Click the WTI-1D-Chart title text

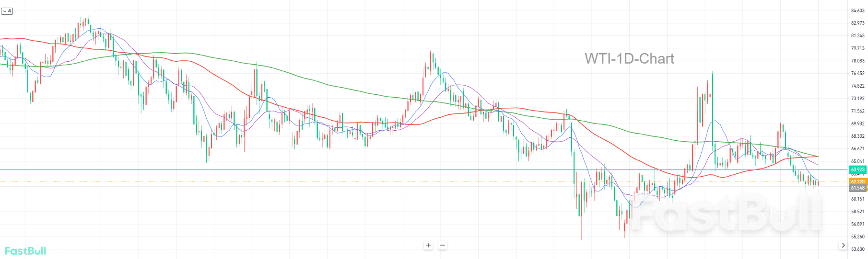tap(629, 58)
